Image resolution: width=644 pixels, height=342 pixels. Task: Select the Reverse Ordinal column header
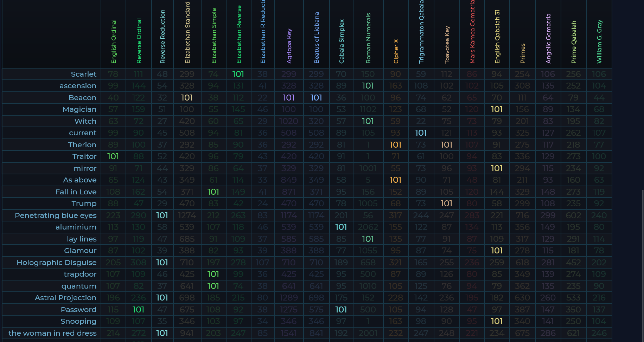139,41
